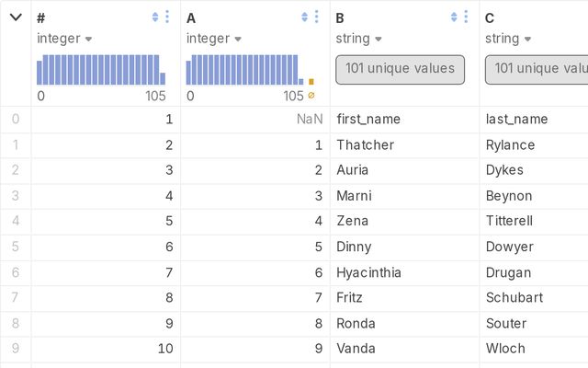Open column A options menu
Screen dimensions: 588x368
[317, 17]
